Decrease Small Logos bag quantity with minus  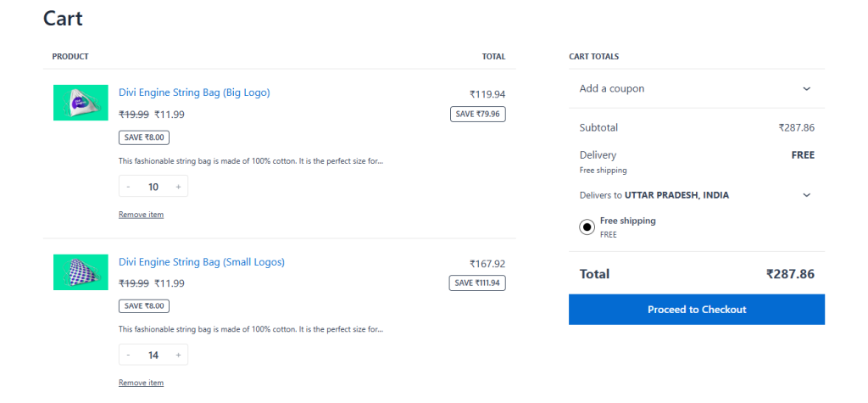(128, 355)
